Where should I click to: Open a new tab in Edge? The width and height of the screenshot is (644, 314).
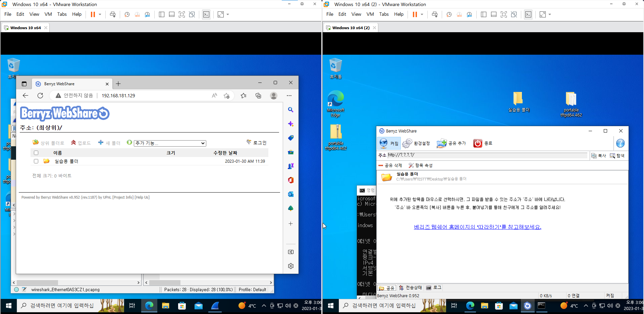pyautogui.click(x=118, y=84)
